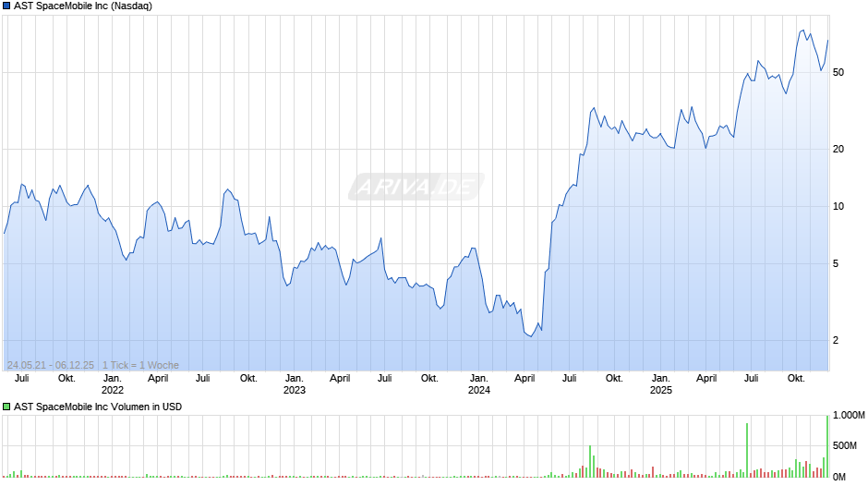868x486 pixels.
Task: Click the price axis label '2'
Action: coord(836,340)
